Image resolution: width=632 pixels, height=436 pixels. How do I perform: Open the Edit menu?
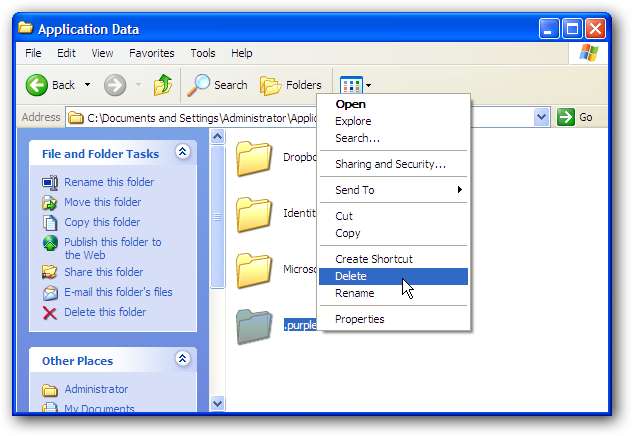coord(66,53)
